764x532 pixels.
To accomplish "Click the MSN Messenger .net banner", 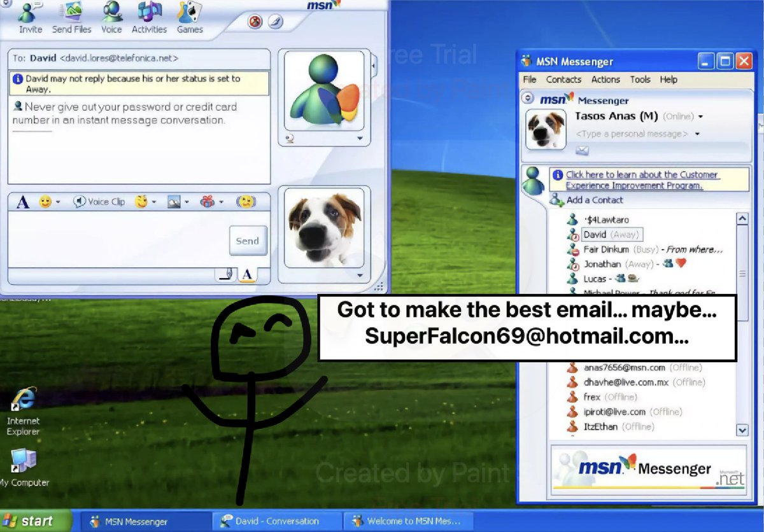I will tap(649, 469).
